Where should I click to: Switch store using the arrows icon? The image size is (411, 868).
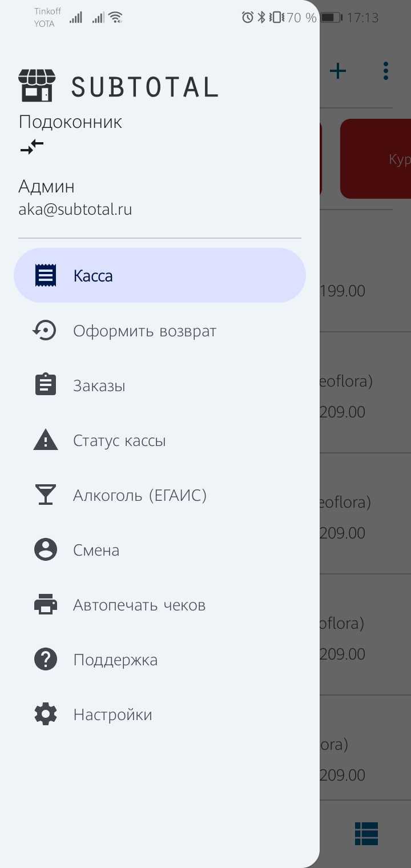32,147
